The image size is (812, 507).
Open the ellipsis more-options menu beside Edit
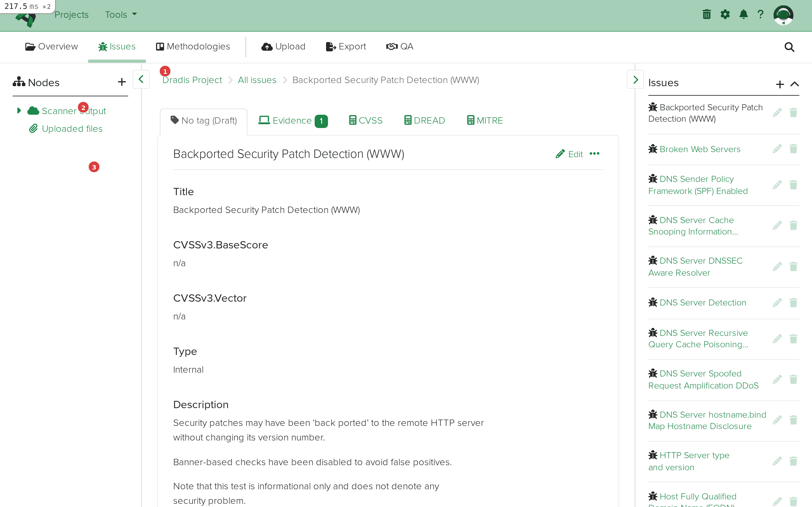click(595, 154)
